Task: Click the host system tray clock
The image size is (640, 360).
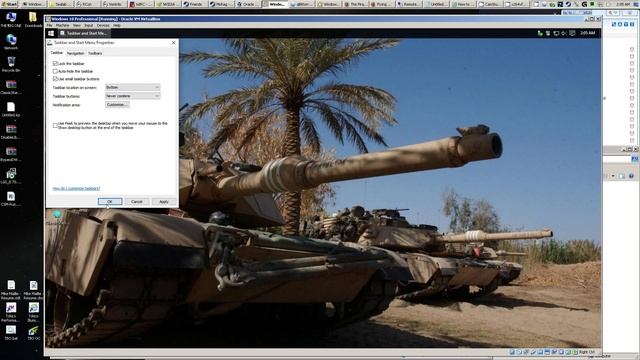Action: (624, 4)
